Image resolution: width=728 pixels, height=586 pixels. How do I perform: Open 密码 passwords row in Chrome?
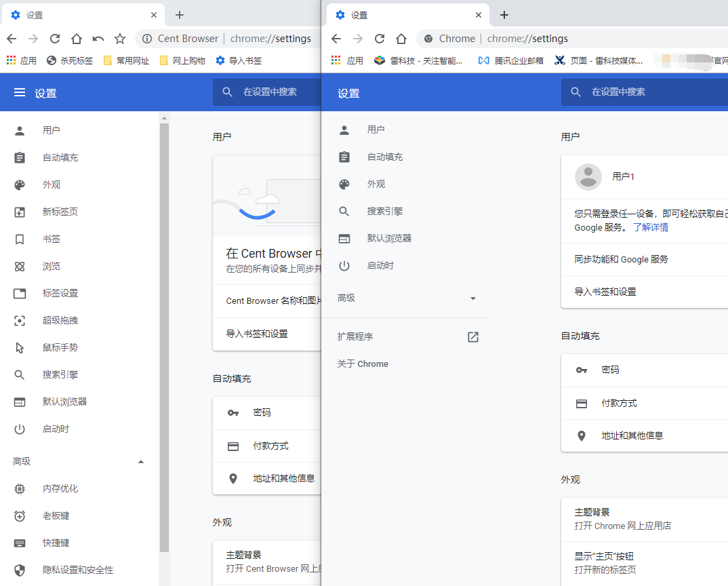(645, 370)
